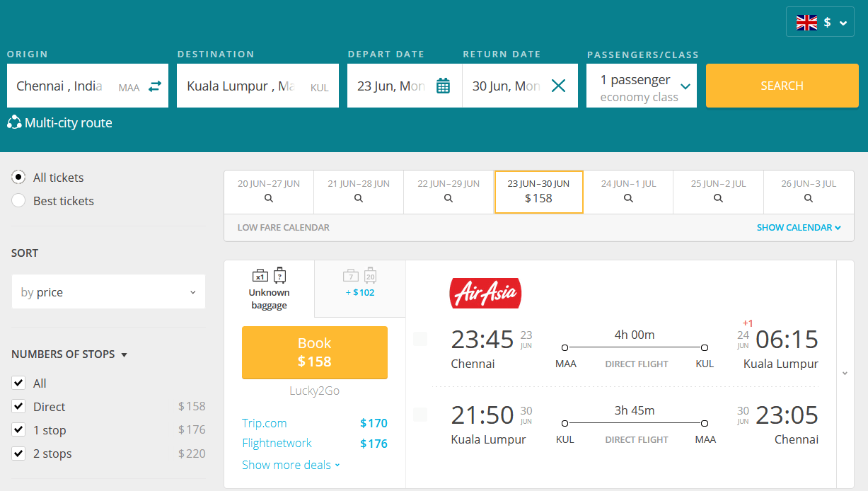Click the UK flag language icon
Viewport: 868px width, 491px height.
[806, 23]
